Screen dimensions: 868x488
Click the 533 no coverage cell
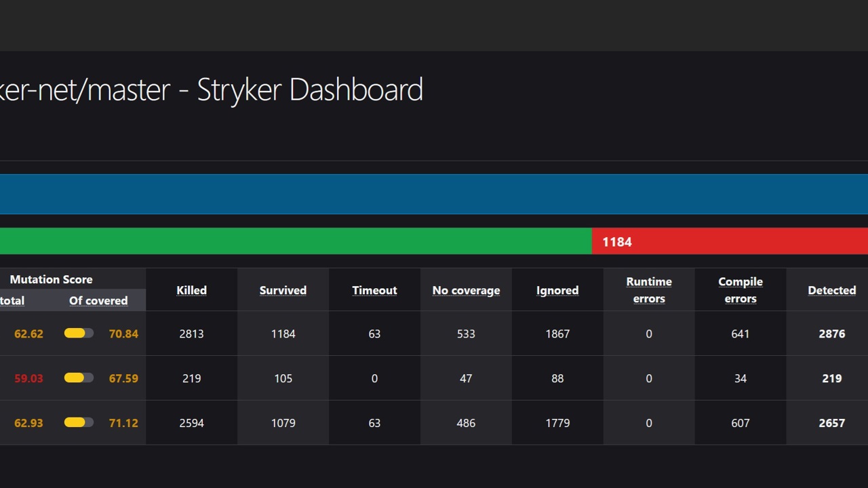pyautogui.click(x=466, y=333)
